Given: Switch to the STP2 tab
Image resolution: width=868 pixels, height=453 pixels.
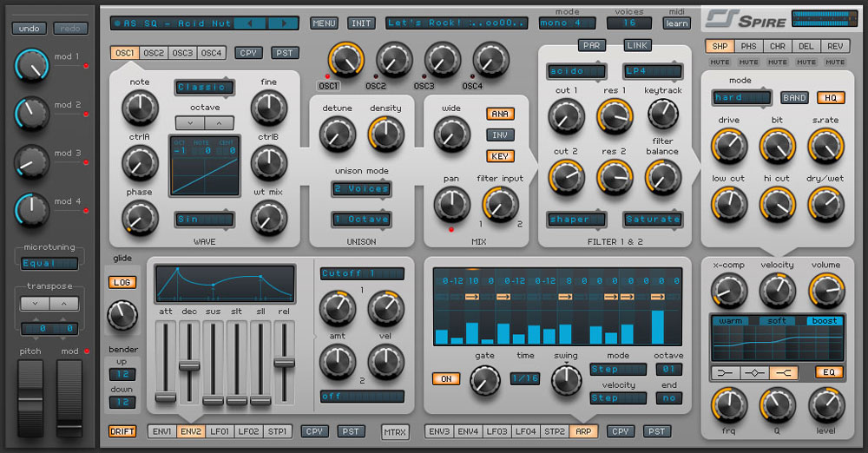Looking at the screenshot, I should 554,431.
